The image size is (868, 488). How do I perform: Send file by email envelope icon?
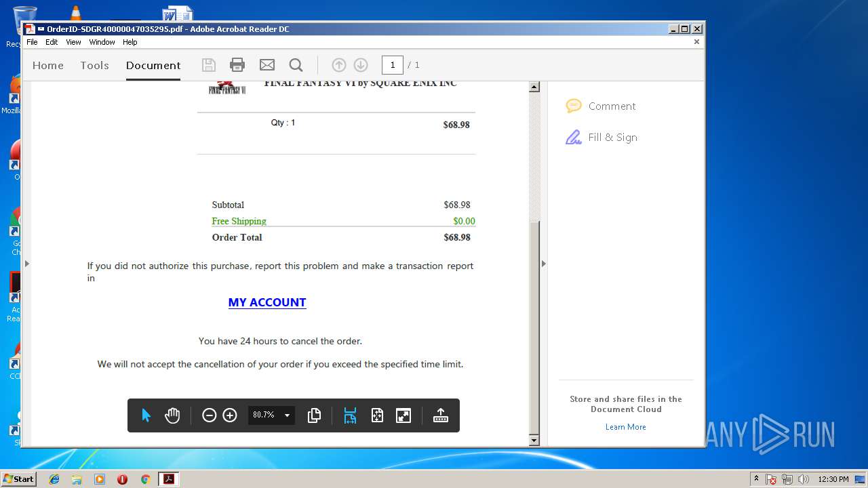pyautogui.click(x=267, y=65)
